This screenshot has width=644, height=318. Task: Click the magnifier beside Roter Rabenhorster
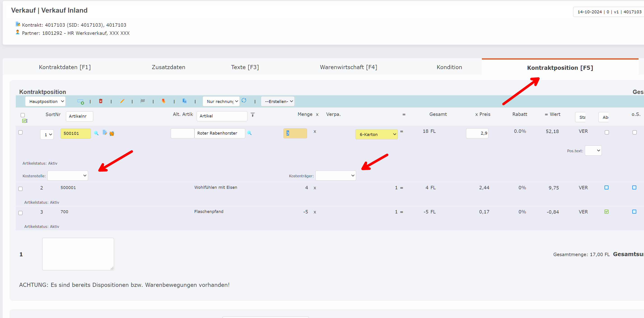tap(249, 133)
